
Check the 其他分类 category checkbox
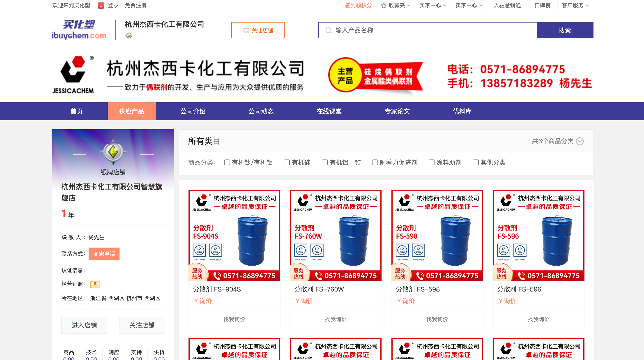[476, 162]
